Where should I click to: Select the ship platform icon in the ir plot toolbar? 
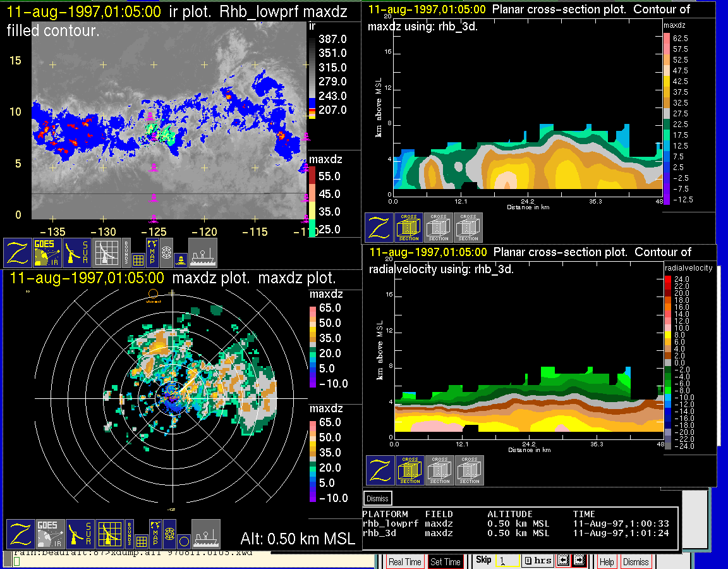tap(203, 253)
